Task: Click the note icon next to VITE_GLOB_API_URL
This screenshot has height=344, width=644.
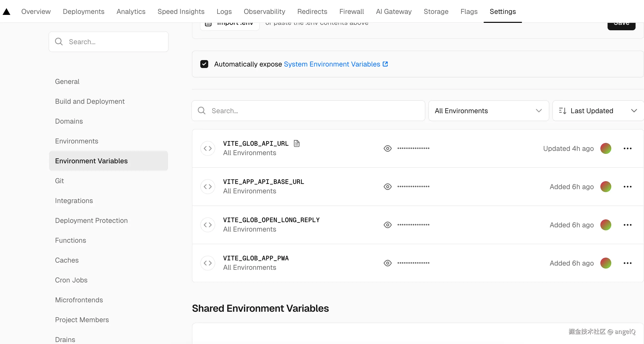Action: click(x=296, y=143)
